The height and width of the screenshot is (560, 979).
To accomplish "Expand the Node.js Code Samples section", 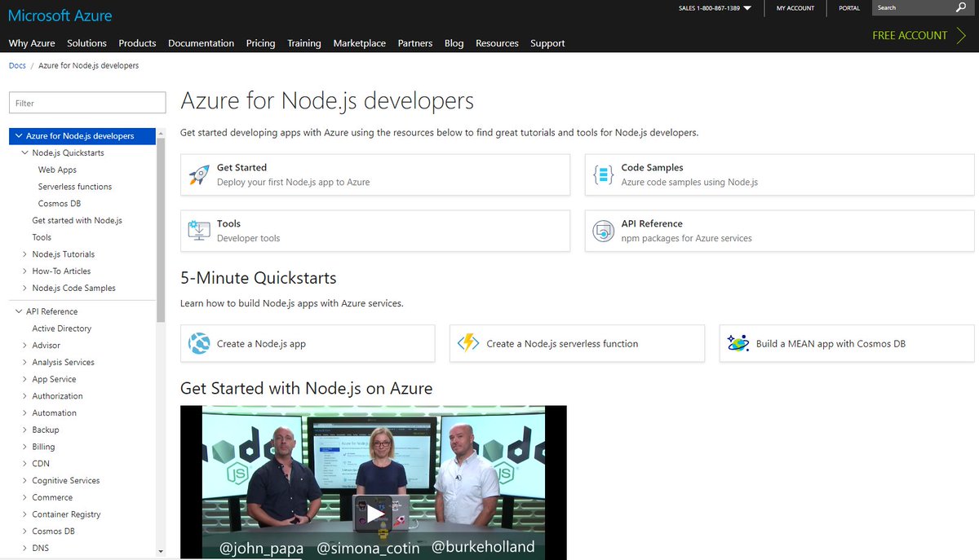I will click(x=25, y=289).
